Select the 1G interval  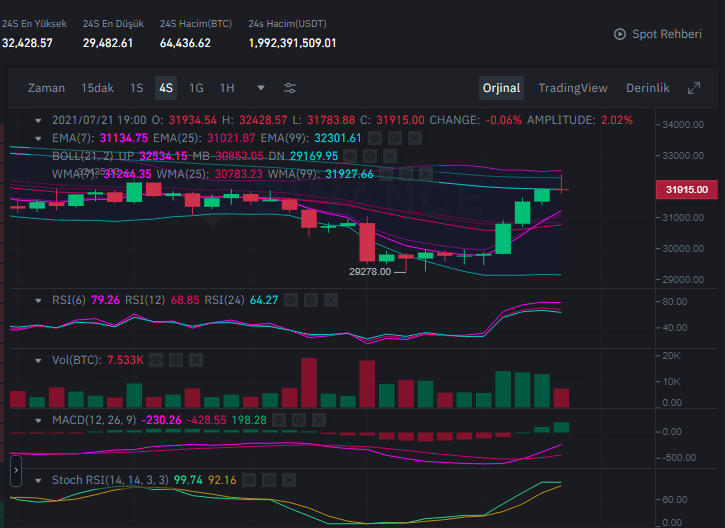[196, 88]
